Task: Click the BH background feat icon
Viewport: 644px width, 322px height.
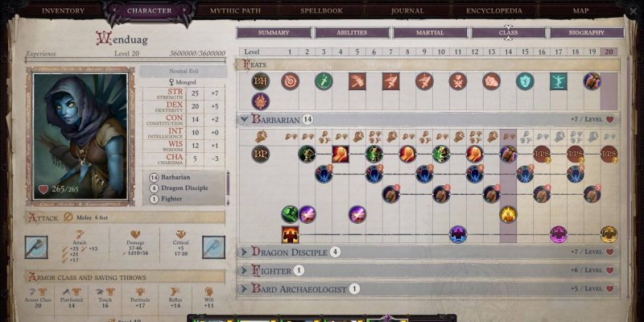Action: tap(260, 81)
